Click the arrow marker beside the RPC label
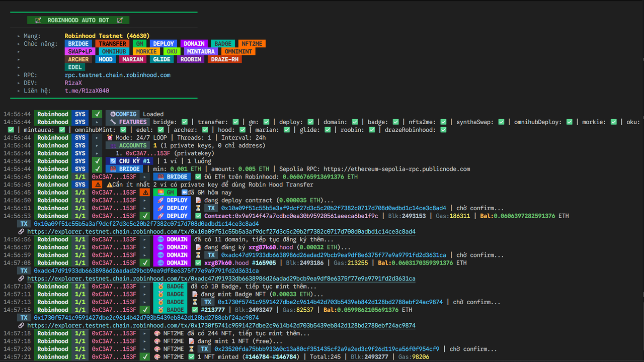The image size is (644, 362). click(19, 75)
